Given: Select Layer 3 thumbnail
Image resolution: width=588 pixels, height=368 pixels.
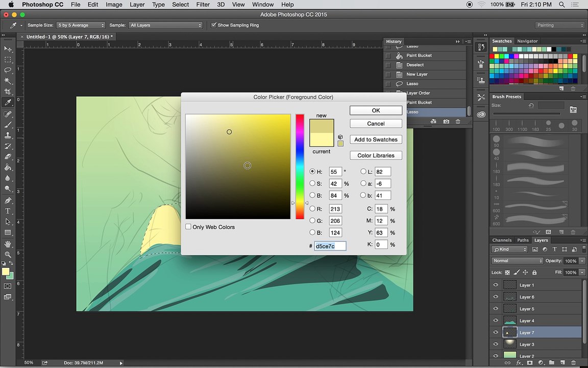Looking at the screenshot, I should point(509,344).
